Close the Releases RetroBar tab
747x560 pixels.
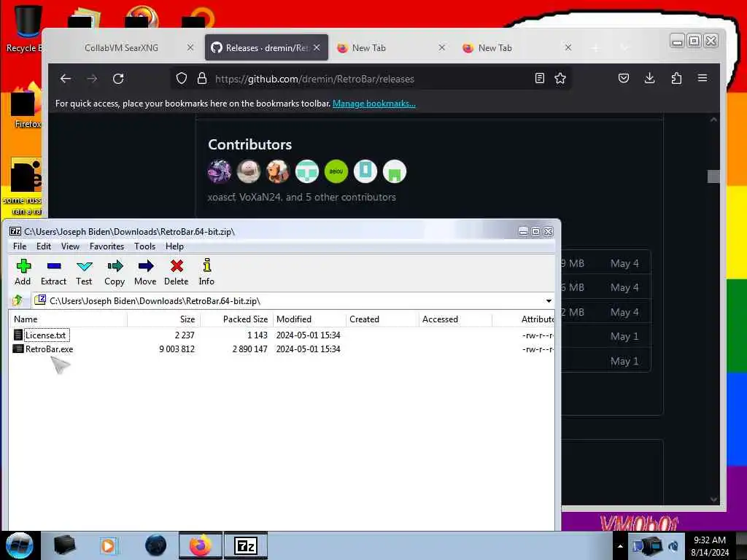click(x=317, y=47)
